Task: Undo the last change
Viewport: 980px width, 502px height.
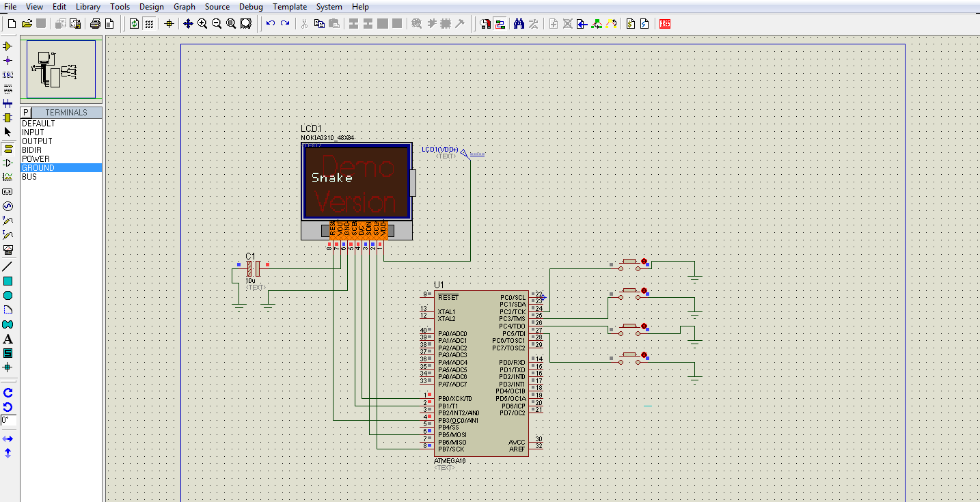Action: pos(271,23)
